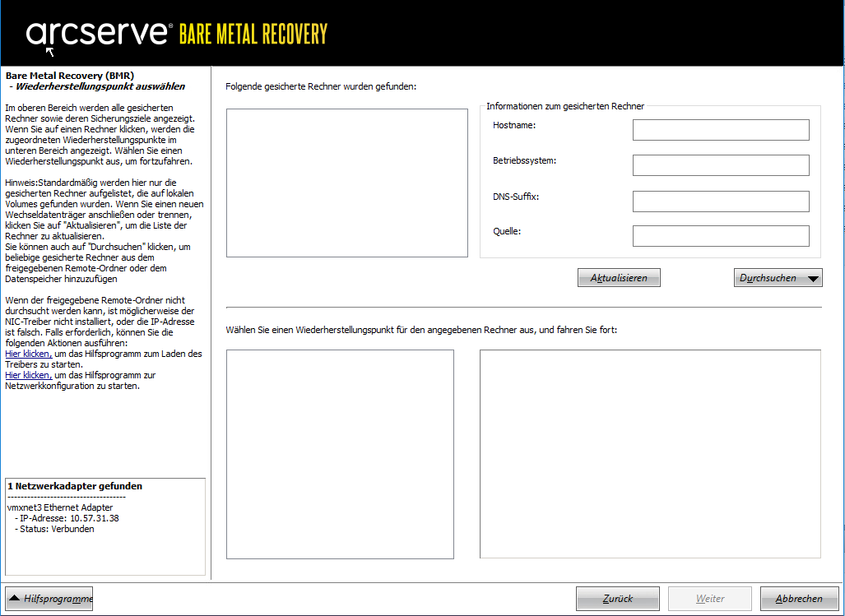Go back with the Zurück button
This screenshot has width=845, height=616.
(x=618, y=598)
